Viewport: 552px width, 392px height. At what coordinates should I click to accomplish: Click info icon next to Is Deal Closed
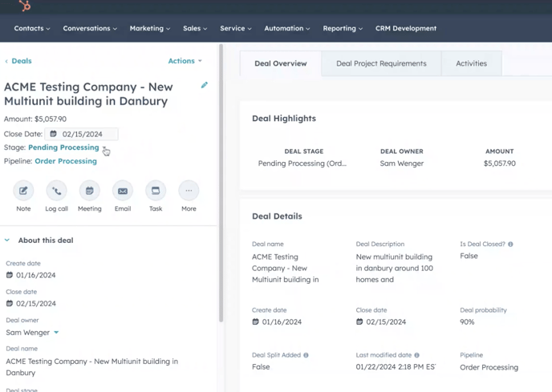tap(510, 244)
